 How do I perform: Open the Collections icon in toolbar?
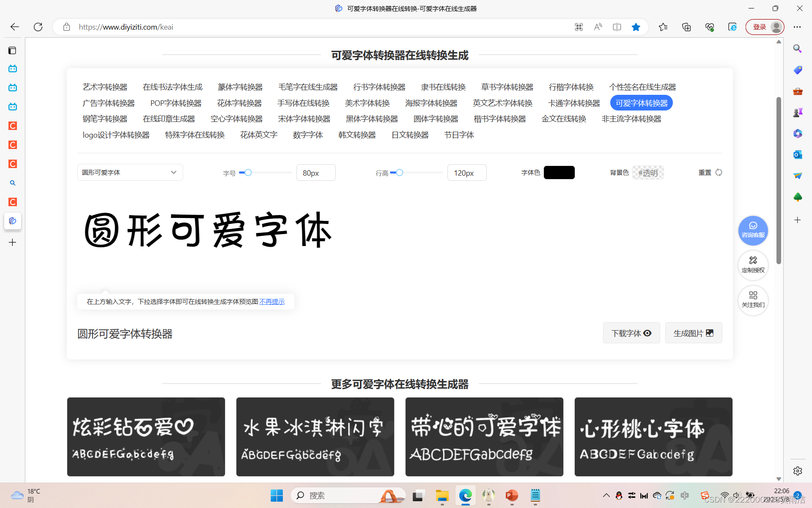coord(686,27)
